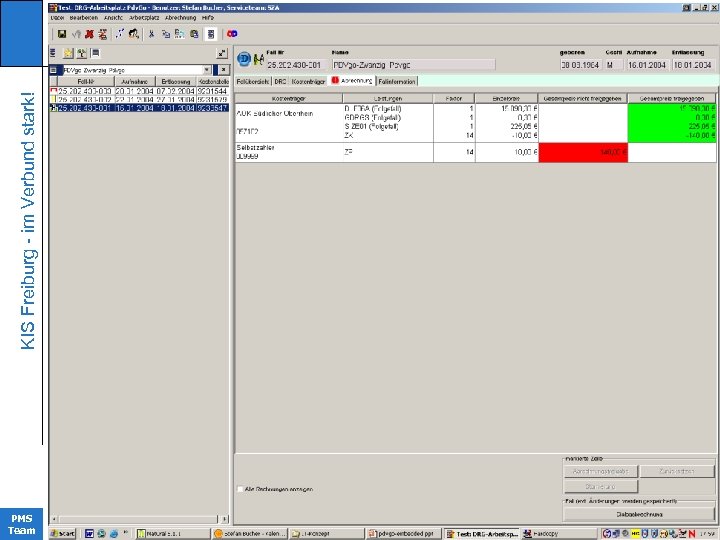Select case row 25.202.430-002
Screen dimensions: 720x540
[x=139, y=99]
